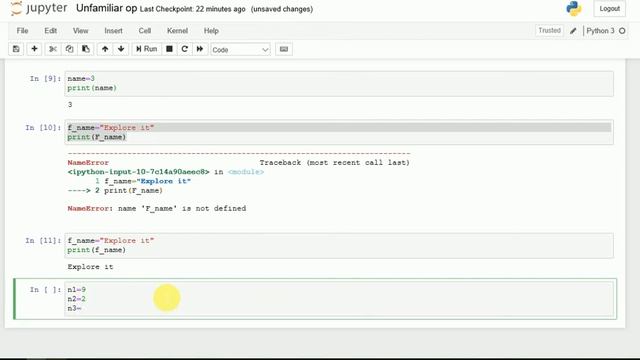The height and width of the screenshot is (360, 640).
Task: Click the 'Explore it' output text
Action: pyautogui.click(x=90, y=267)
